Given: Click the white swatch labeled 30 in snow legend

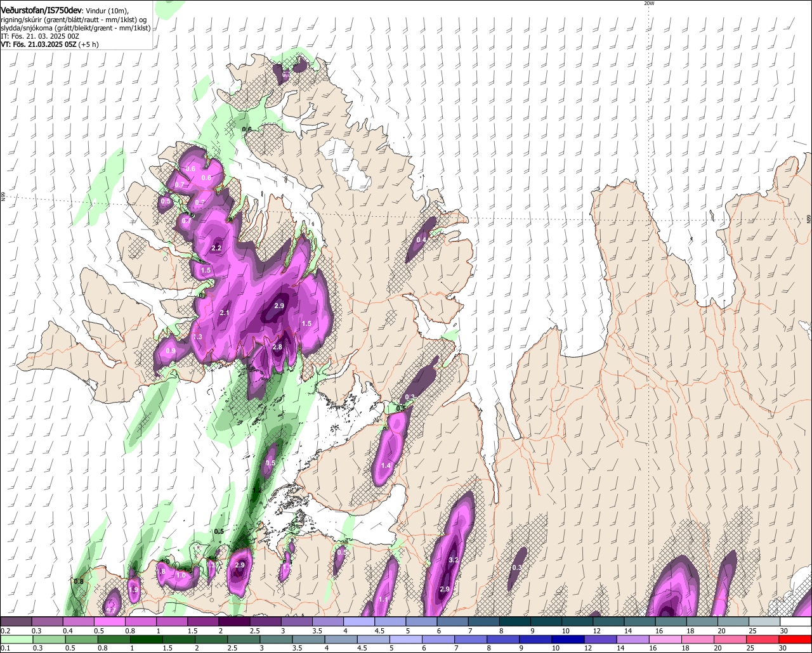Looking at the screenshot, I should point(796,621).
